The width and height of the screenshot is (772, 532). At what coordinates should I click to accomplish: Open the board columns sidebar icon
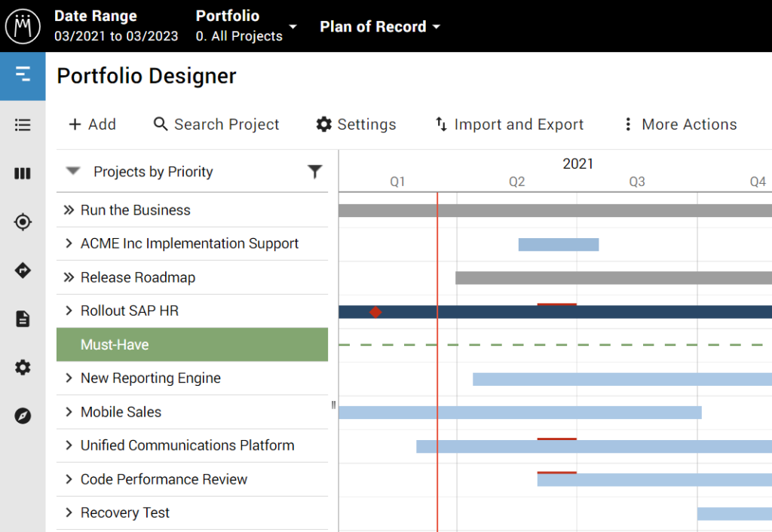[23, 173]
